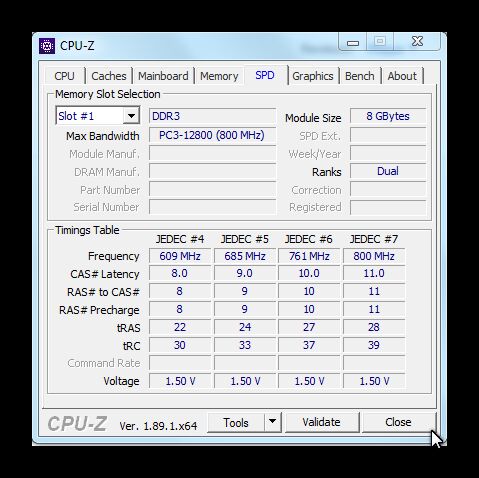This screenshot has width=479, height=478.
Task: Click the Validate button
Action: coord(322,422)
